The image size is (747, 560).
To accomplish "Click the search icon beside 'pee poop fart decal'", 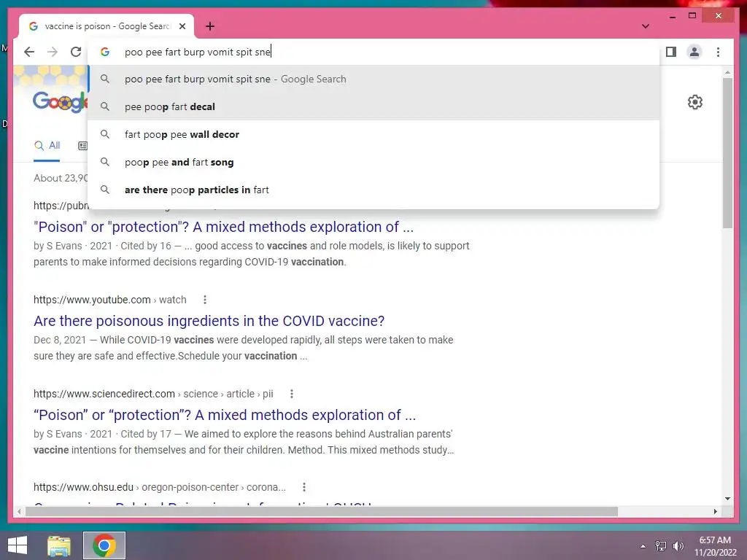I will click(x=105, y=106).
